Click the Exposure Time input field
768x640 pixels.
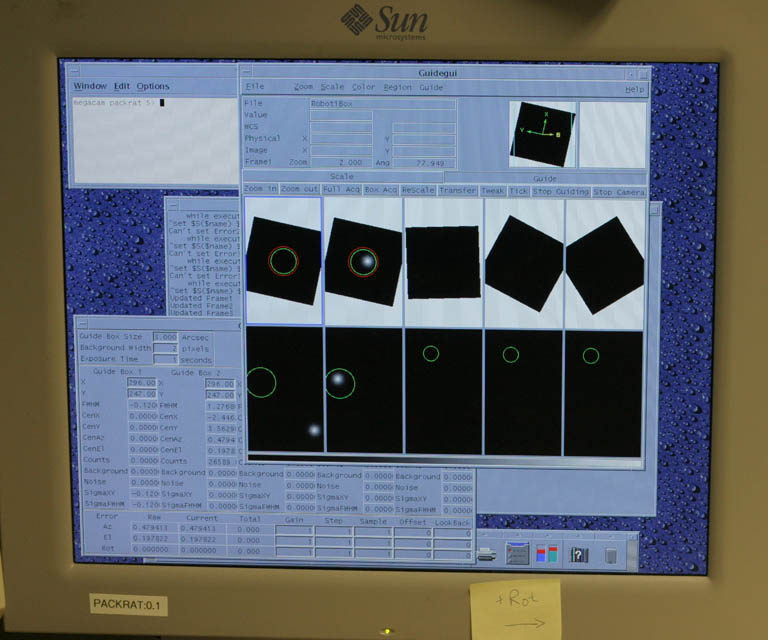point(165,359)
